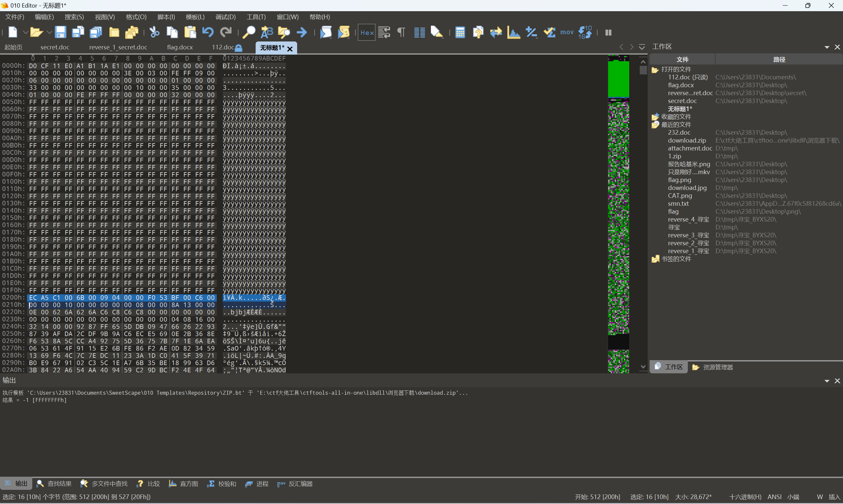Toggle the show-whitespace pilcrow icon
The image size is (843, 504).
coord(401,32)
